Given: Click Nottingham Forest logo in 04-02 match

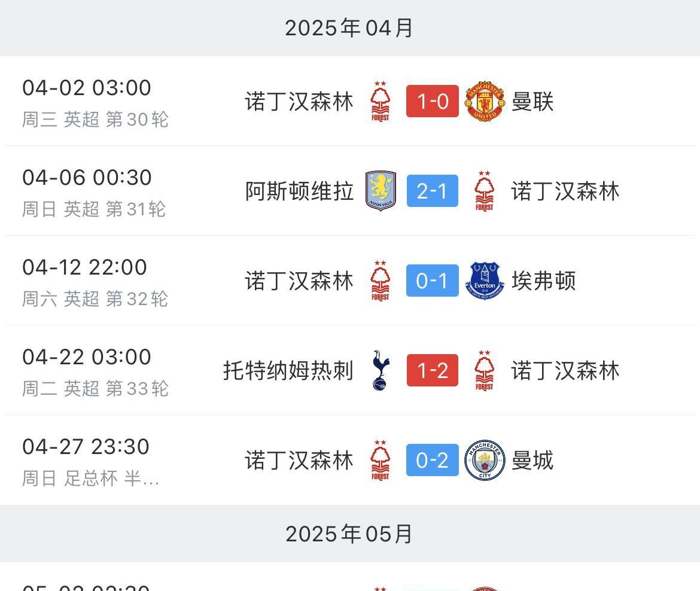Looking at the screenshot, I should (x=381, y=101).
